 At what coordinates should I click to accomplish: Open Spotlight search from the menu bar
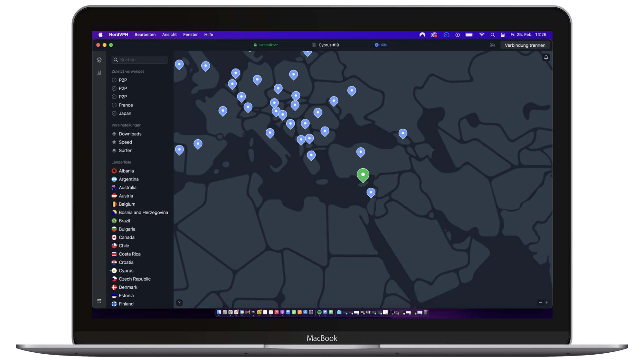coord(493,34)
